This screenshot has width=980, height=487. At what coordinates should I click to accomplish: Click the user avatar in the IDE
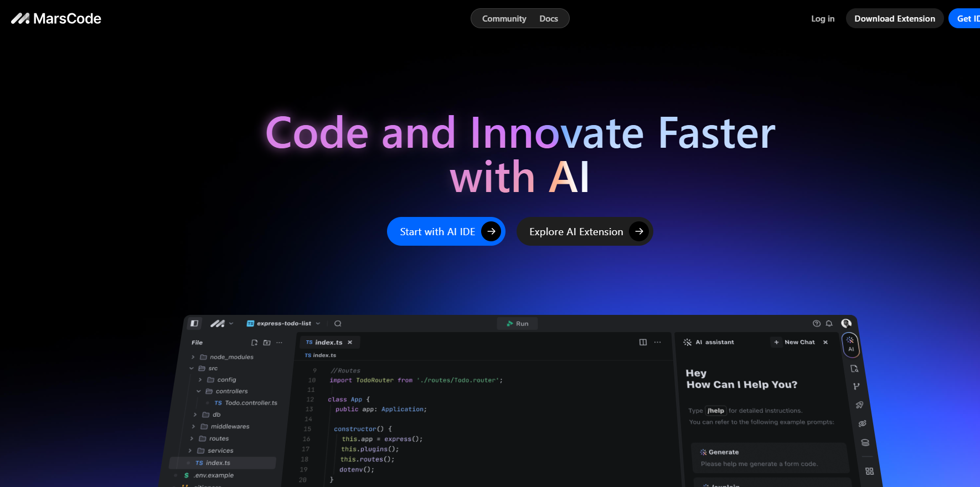846,323
